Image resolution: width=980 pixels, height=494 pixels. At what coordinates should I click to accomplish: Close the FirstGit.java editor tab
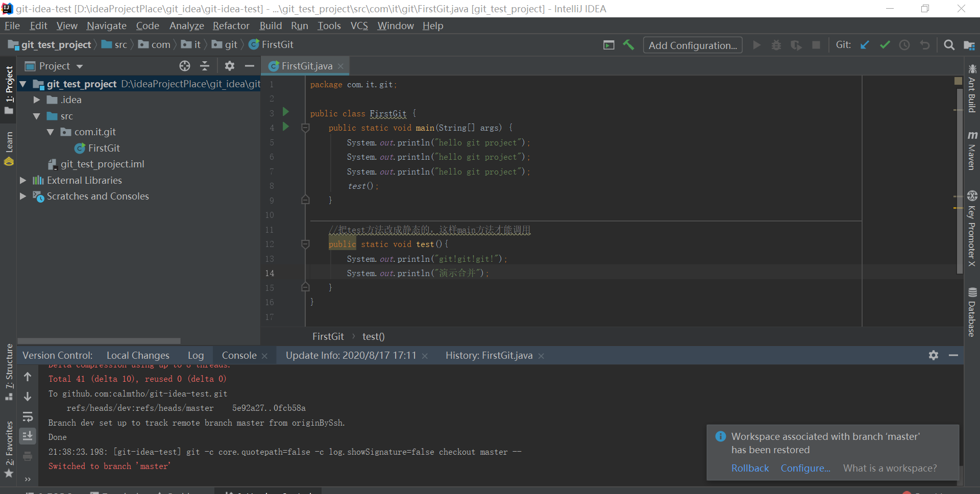tap(340, 66)
